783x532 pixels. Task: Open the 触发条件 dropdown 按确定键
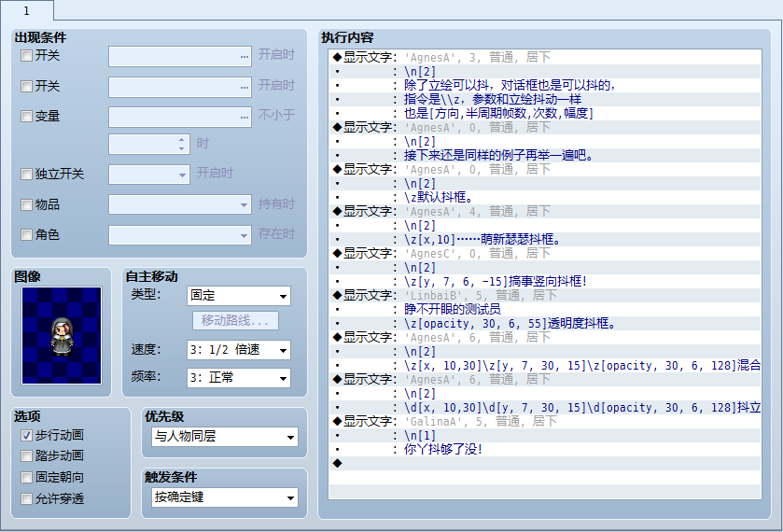(x=225, y=497)
